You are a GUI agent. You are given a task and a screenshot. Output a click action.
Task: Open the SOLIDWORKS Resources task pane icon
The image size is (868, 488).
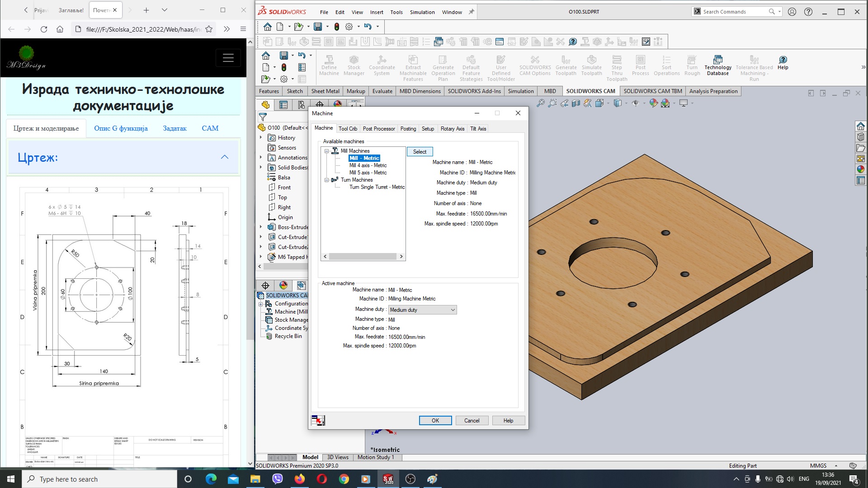coord(861,126)
